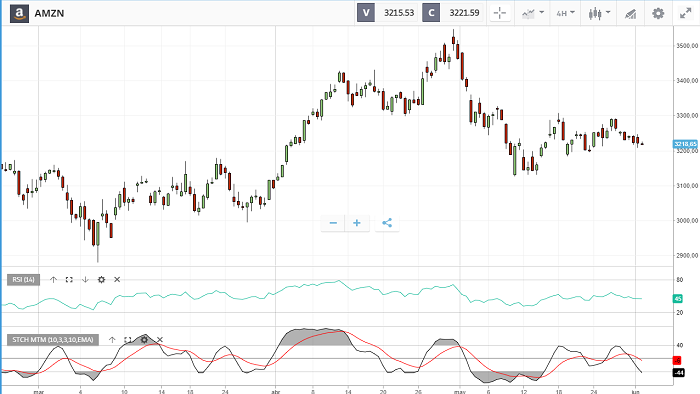Screen dimensions: 700x394
Task: Remove the RSI indicator
Action: click(117, 280)
